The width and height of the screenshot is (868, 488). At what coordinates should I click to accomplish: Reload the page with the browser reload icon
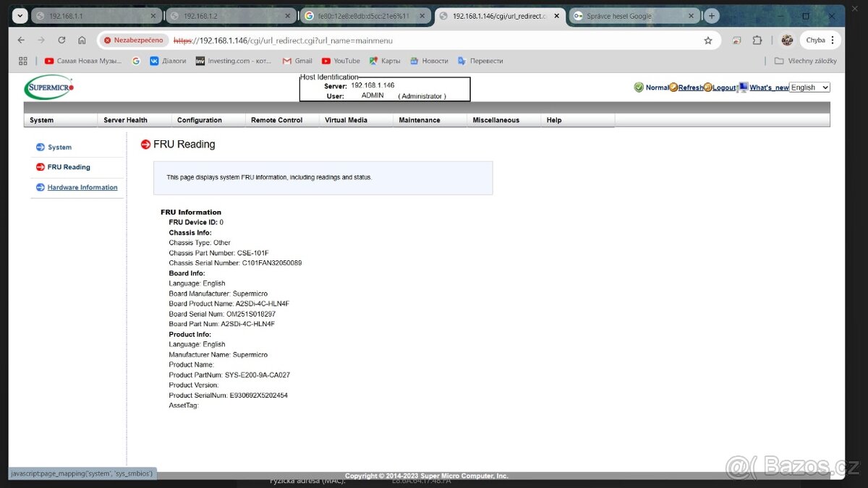point(61,40)
